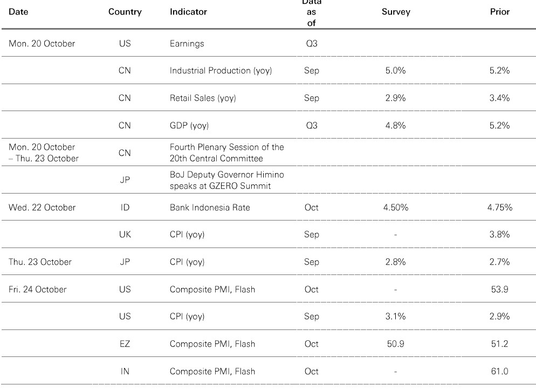This screenshot has height=392, width=536.
Task: Click the BoJ Deputy Governor Himino entry
Action: point(226,180)
